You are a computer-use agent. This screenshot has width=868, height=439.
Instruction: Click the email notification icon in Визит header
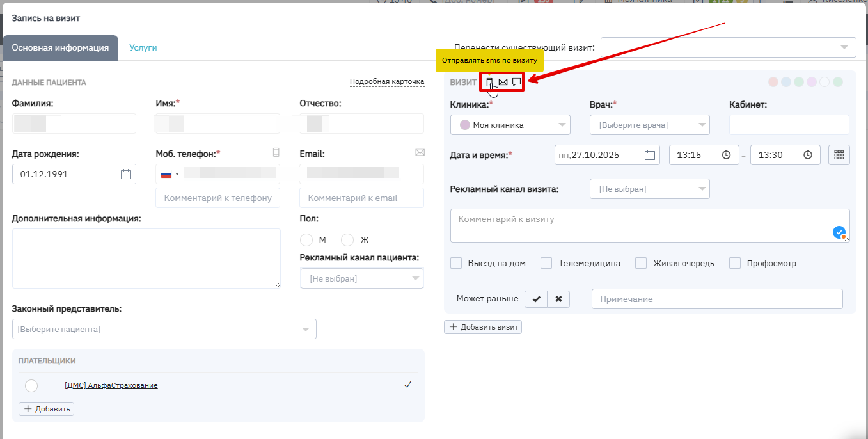click(503, 82)
